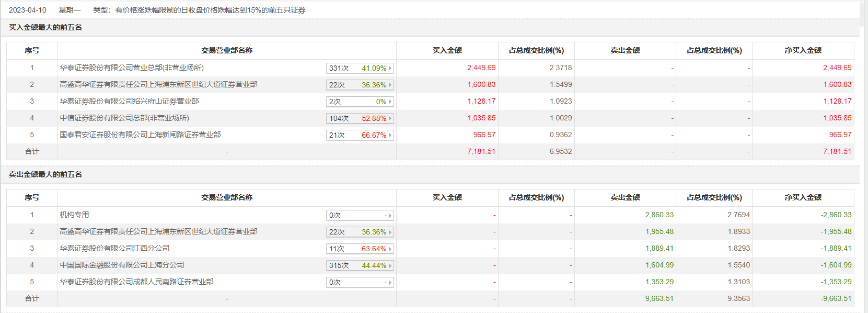Open 国泰君安上海新闸路证券营业部 link
The image size is (868, 313).
[x=140, y=135]
